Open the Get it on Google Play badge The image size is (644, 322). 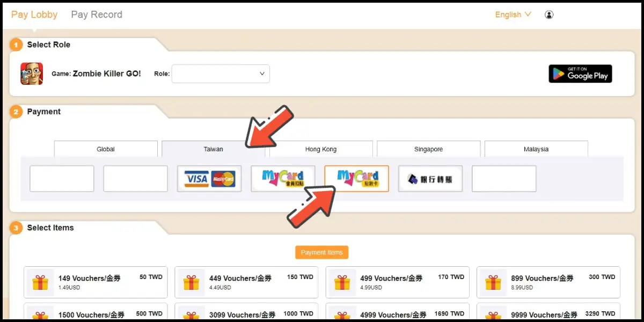point(580,74)
